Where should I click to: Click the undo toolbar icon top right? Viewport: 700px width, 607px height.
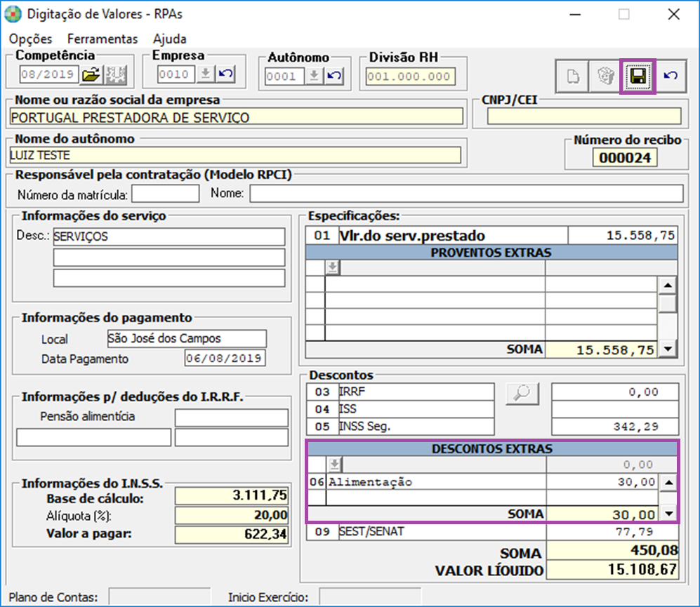[671, 76]
